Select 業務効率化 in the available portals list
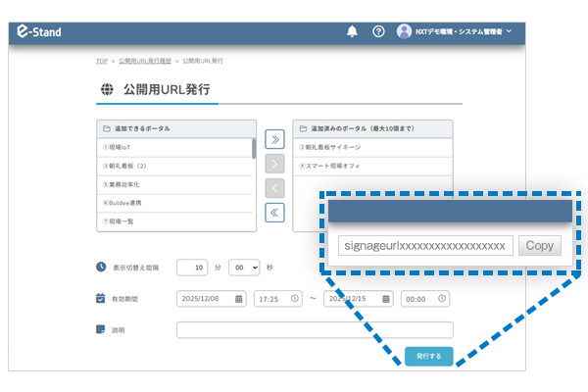This screenshot has width=588, height=392. [x=174, y=184]
